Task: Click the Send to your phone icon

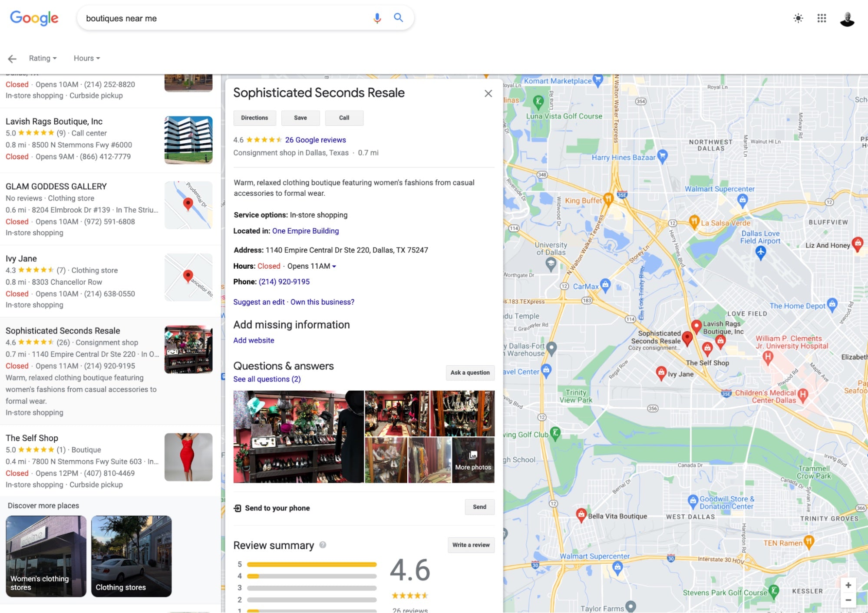Action: (x=237, y=508)
